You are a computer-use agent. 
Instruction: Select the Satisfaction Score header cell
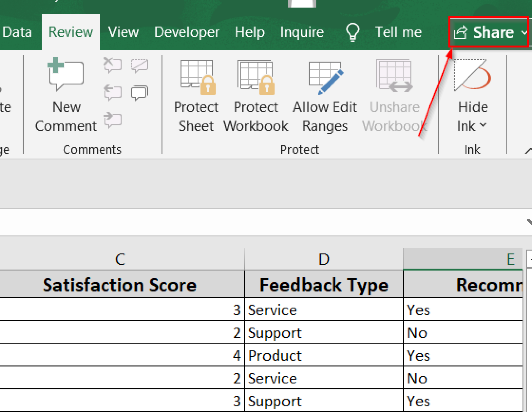[119, 285]
